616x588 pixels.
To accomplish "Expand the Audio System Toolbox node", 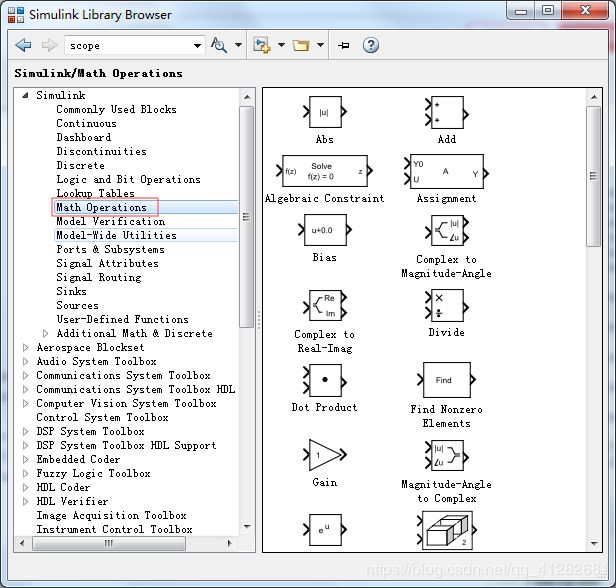I will 26,361.
